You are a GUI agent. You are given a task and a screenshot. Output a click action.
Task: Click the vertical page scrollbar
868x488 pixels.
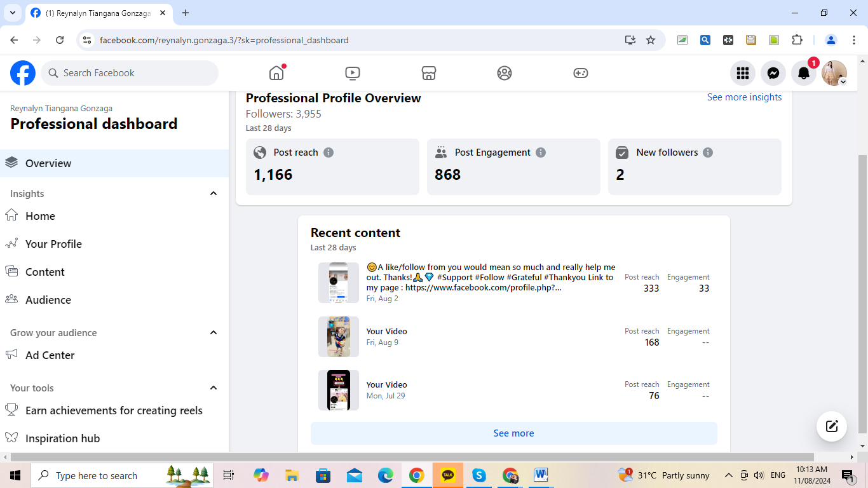862,294
